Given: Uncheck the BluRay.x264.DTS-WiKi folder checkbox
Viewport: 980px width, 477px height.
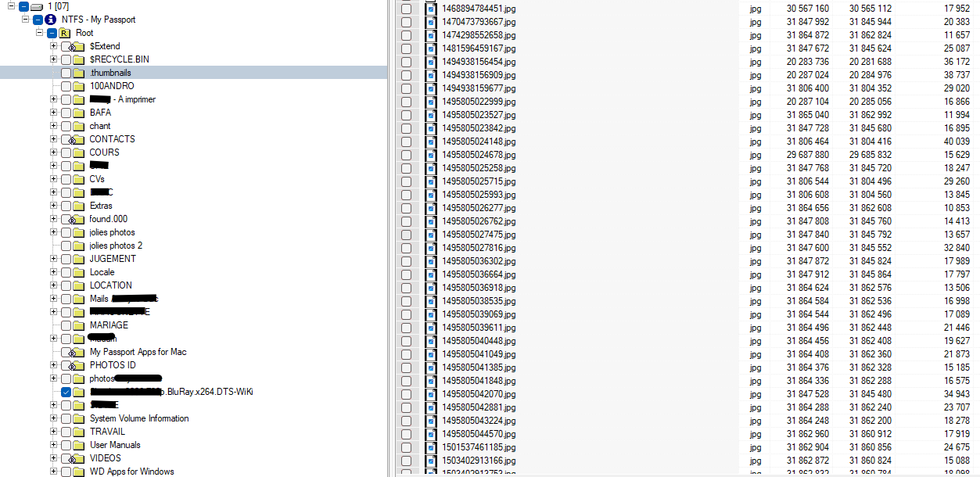Looking at the screenshot, I should coord(66,392).
